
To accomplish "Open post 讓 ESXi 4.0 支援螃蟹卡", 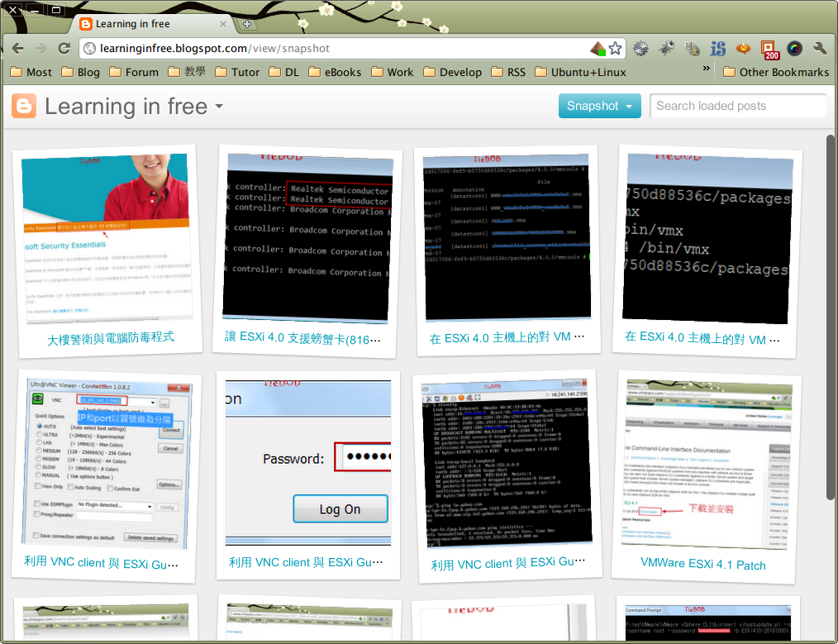I will coord(302,338).
